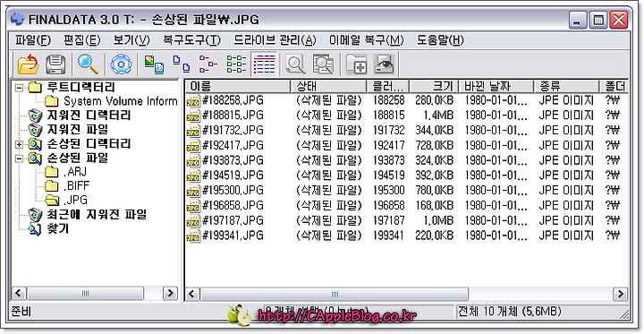Select System Volume Information folder
The width and height of the screenshot is (644, 334).
[x=120, y=101]
